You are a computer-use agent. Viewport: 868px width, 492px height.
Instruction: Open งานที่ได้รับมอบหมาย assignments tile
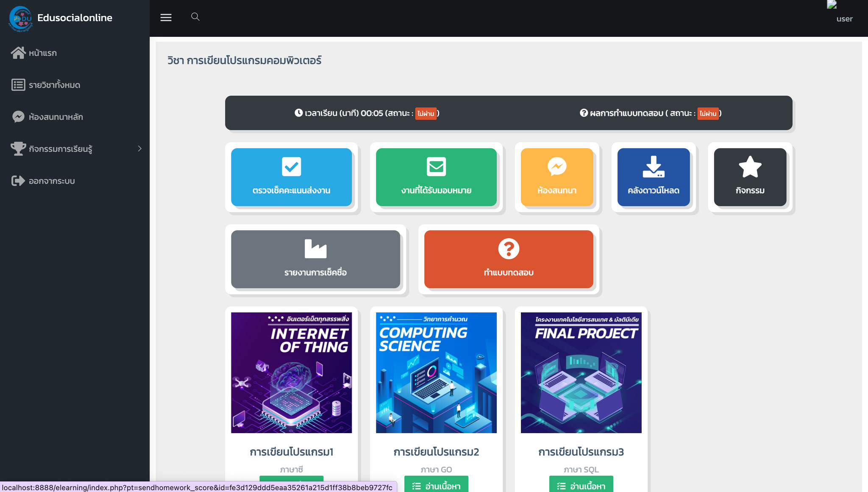436,177
